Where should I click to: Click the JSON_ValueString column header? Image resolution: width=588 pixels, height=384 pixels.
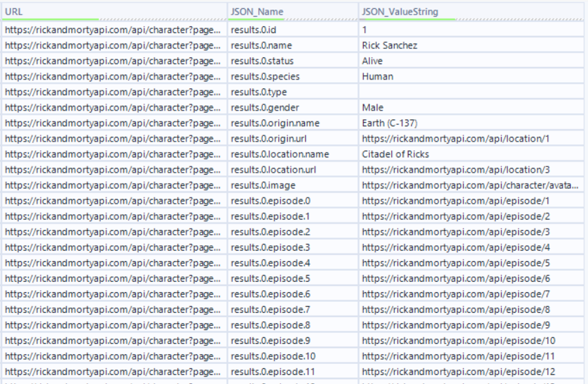coord(471,12)
